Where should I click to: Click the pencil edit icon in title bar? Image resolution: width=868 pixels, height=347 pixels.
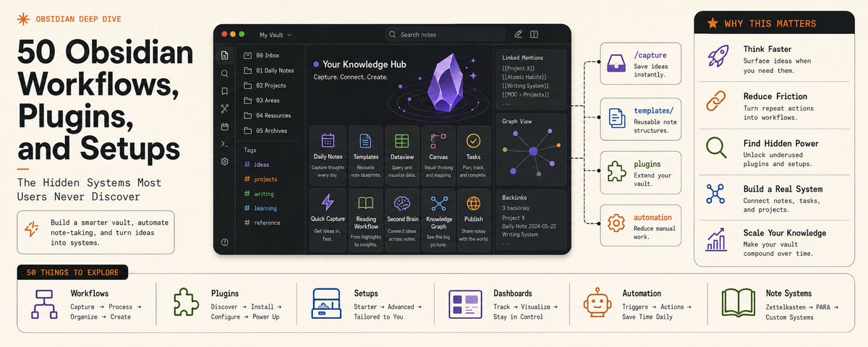click(518, 34)
